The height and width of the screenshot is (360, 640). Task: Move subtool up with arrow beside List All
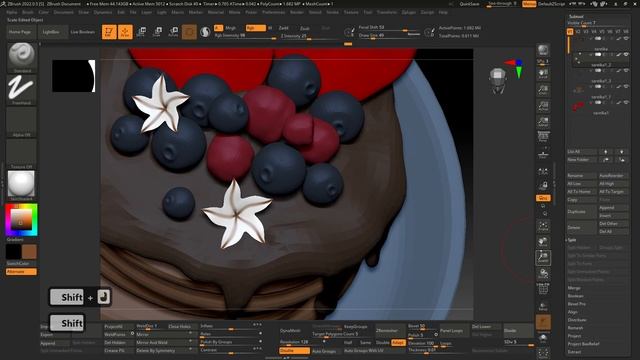pos(606,151)
